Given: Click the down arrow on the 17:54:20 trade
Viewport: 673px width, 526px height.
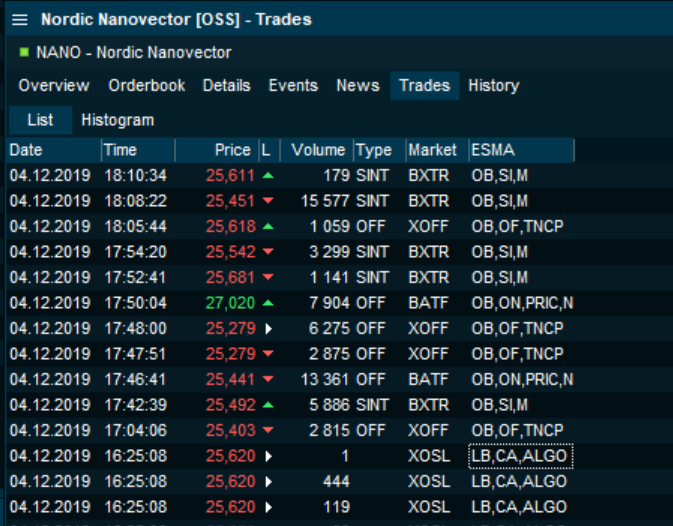Looking at the screenshot, I should click(268, 251).
